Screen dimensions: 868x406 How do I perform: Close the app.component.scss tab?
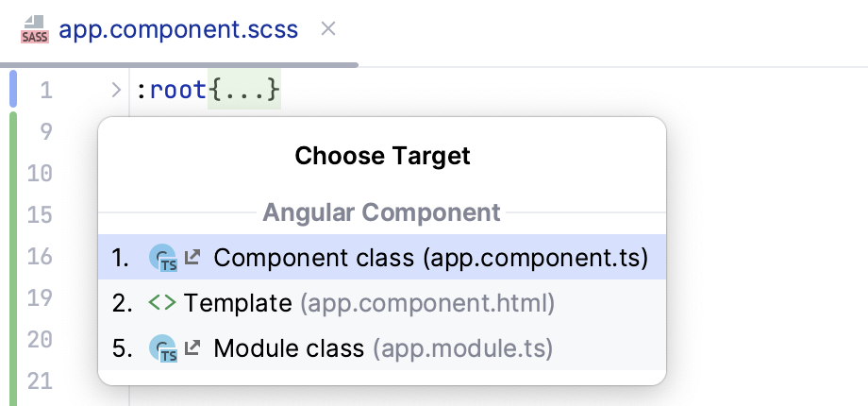pos(328,29)
